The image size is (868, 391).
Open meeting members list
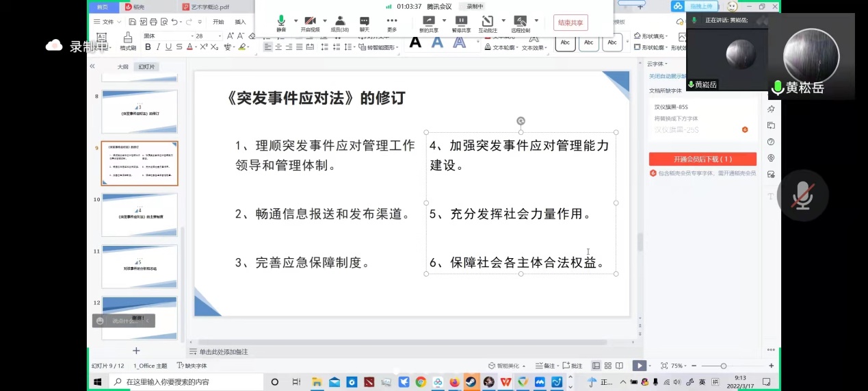[340, 22]
